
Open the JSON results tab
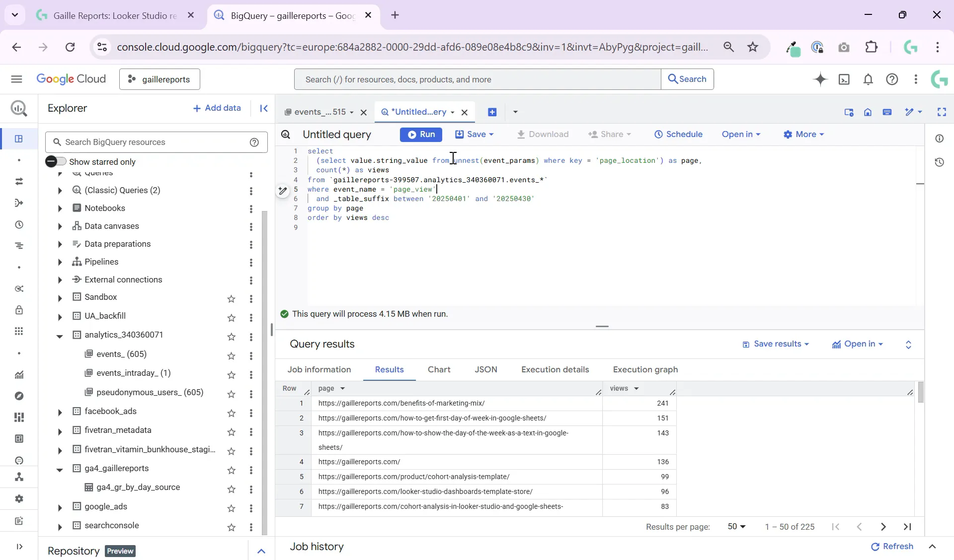(486, 370)
